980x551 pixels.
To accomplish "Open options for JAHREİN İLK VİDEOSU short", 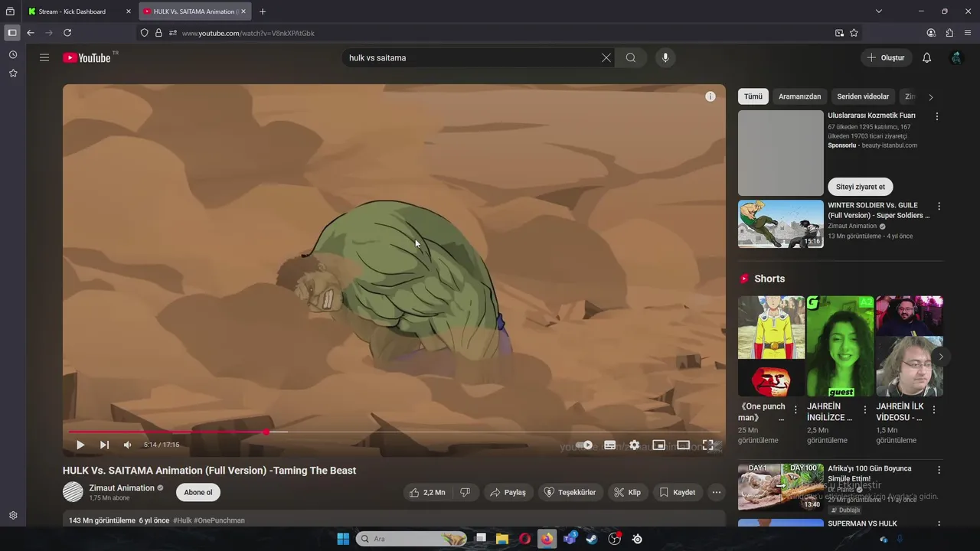I will coord(934,410).
